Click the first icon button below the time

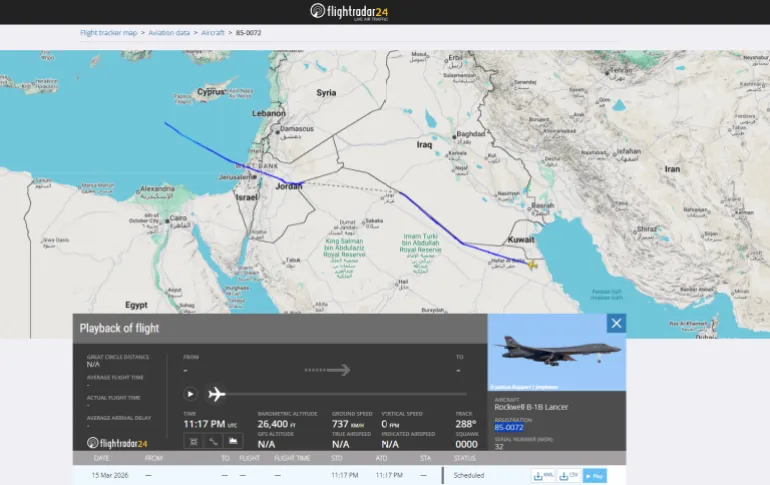coord(192,441)
